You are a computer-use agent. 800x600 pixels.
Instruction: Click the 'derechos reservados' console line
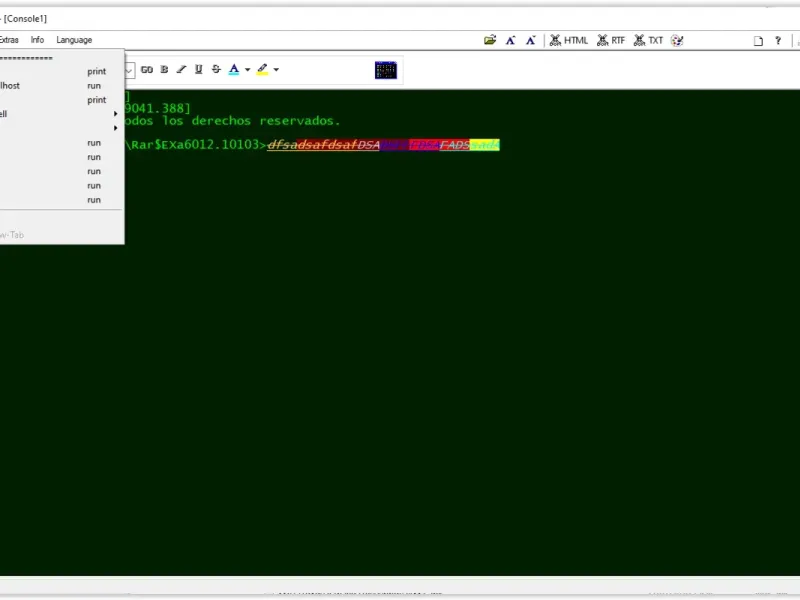pos(232,121)
